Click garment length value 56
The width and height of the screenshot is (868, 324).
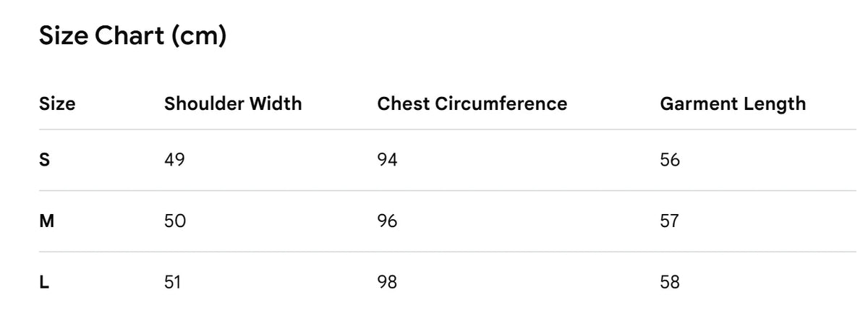670,160
